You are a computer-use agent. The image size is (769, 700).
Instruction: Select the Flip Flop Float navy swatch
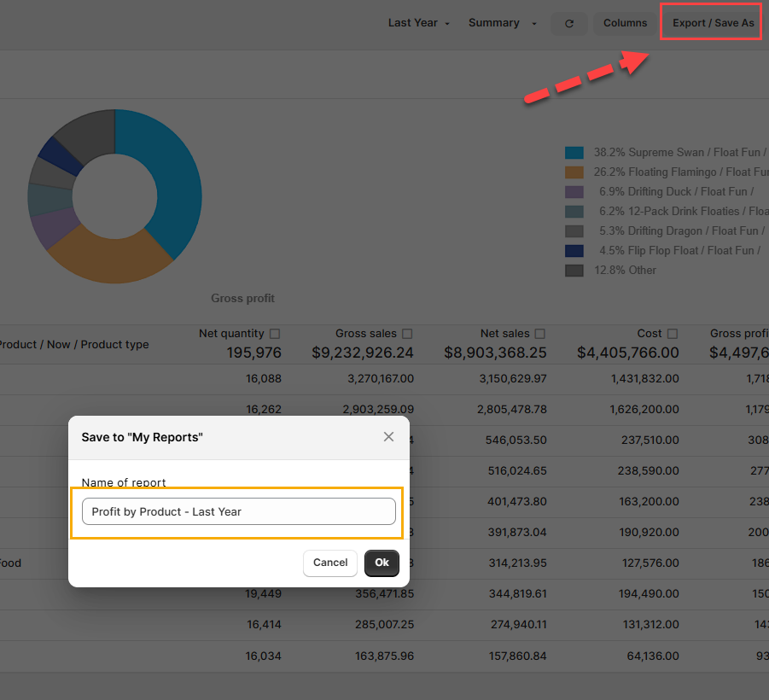pyautogui.click(x=574, y=251)
